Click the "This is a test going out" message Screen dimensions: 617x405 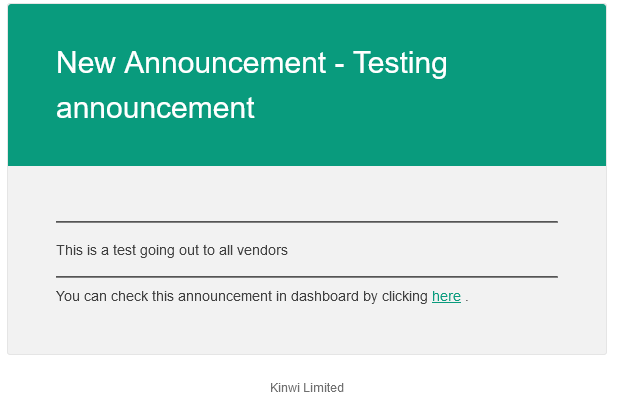tap(171, 250)
